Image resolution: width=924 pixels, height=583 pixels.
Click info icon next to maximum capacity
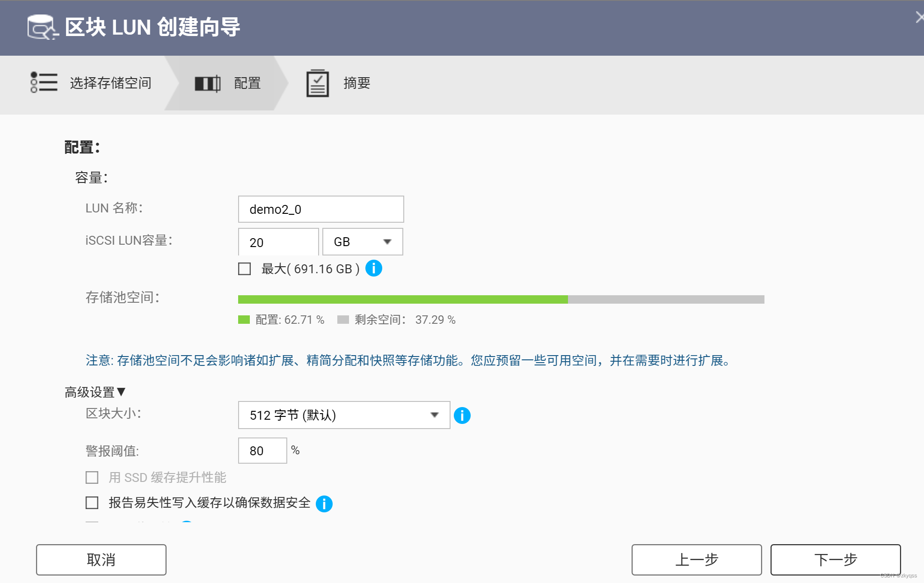373,269
